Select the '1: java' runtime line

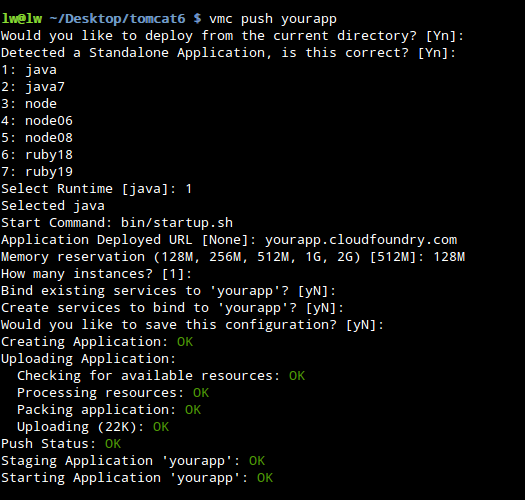coord(29,70)
